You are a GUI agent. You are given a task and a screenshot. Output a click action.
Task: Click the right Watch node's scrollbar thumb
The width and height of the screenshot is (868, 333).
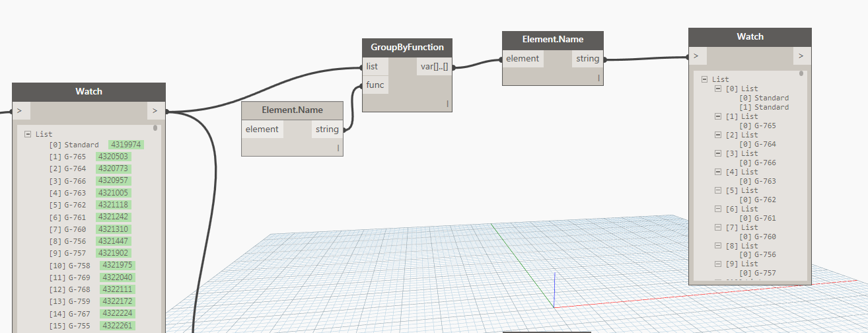tap(801, 73)
